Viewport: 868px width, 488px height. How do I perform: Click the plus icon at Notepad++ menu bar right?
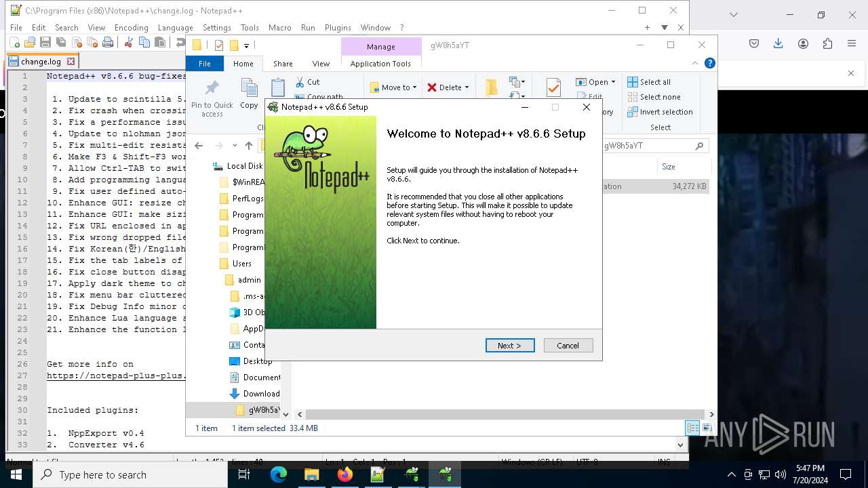647,28
